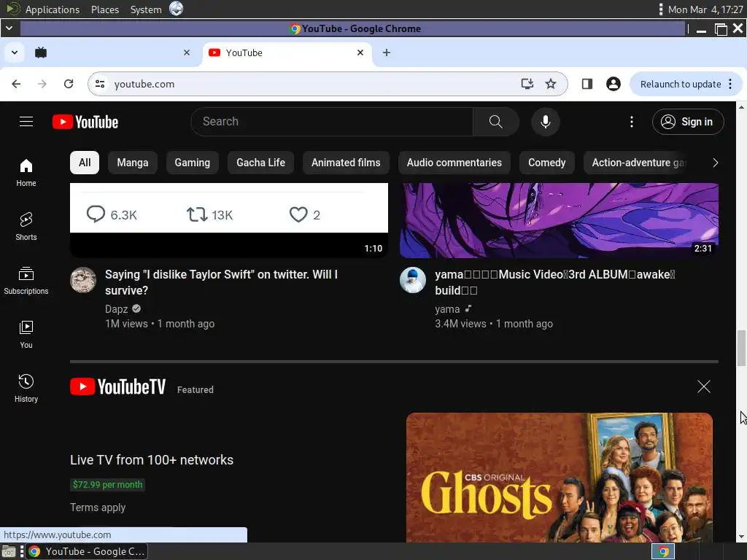Select the Manga filter chip
This screenshot has height=560, width=747.
[133, 163]
